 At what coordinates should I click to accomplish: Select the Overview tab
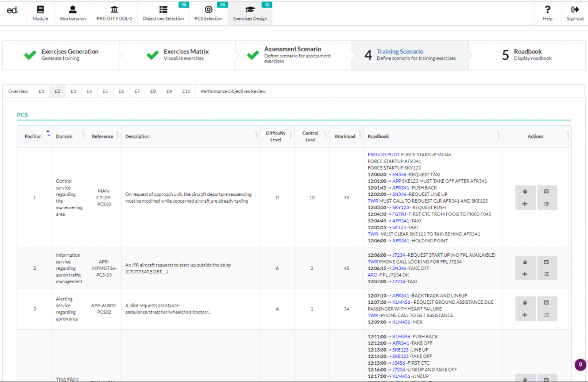pos(18,91)
